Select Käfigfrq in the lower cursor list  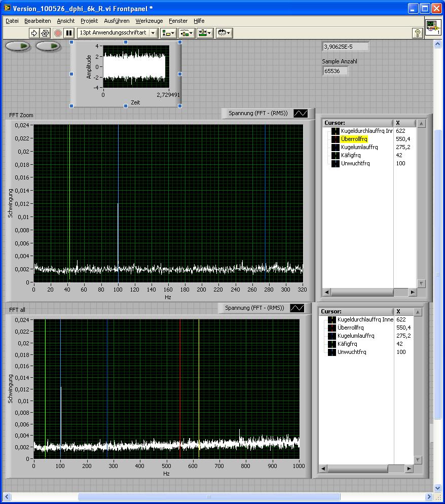(349, 344)
